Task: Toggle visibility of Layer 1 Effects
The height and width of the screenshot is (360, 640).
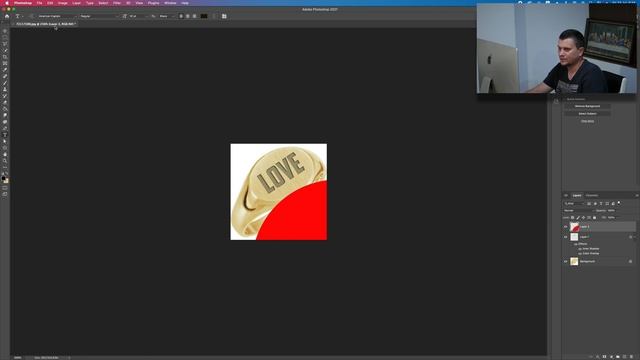Action: click(x=575, y=244)
